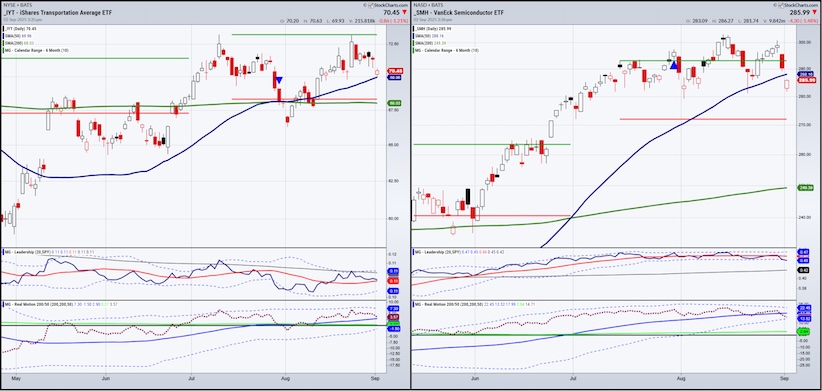Click the blue down-triangle marker on IYT chart
Screen dimensions: 822x391
pos(279,80)
